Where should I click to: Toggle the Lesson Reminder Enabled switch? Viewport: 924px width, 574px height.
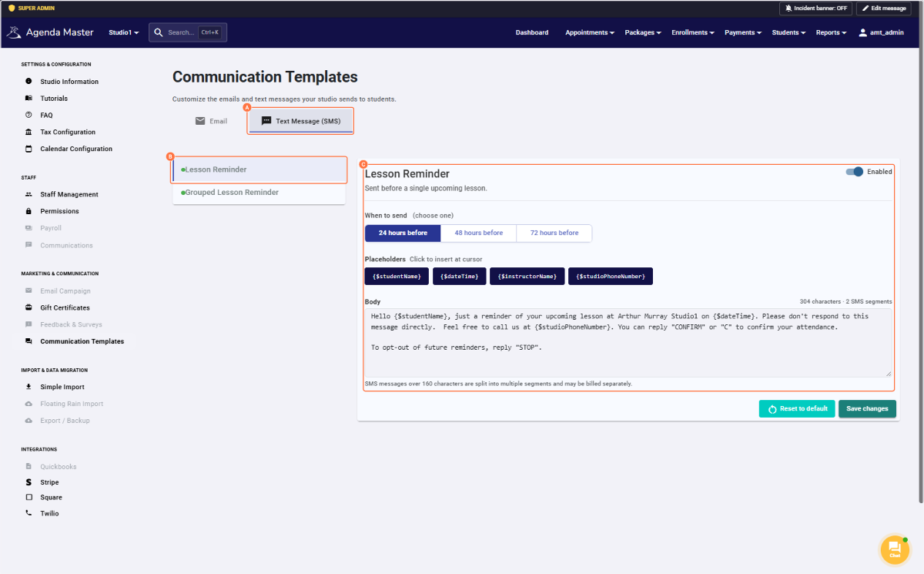click(854, 172)
